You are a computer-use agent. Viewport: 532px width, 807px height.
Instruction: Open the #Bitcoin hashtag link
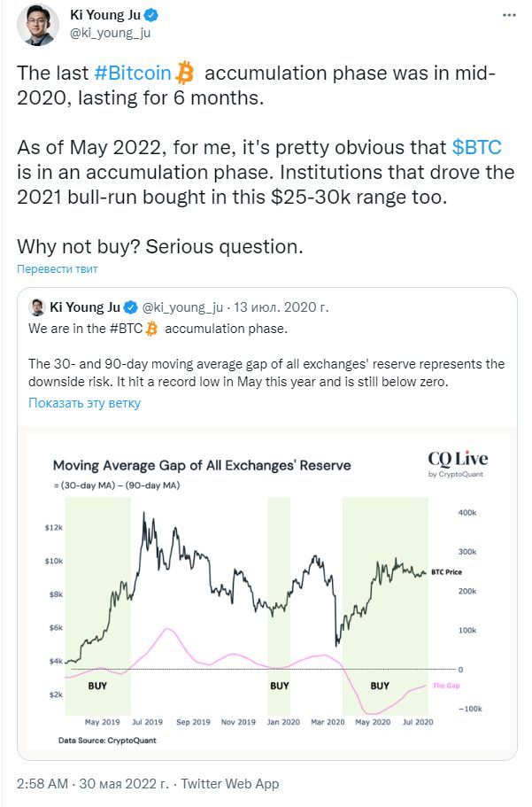pos(133,74)
